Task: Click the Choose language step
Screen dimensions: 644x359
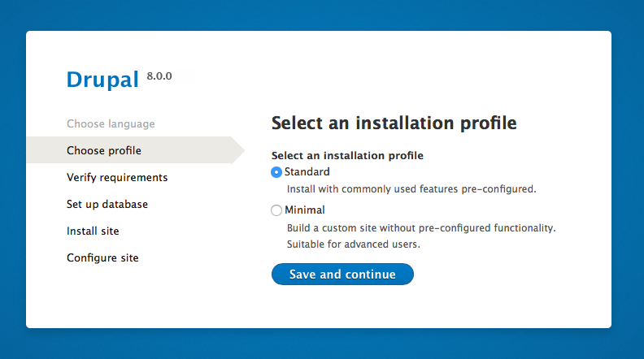Action: point(111,124)
